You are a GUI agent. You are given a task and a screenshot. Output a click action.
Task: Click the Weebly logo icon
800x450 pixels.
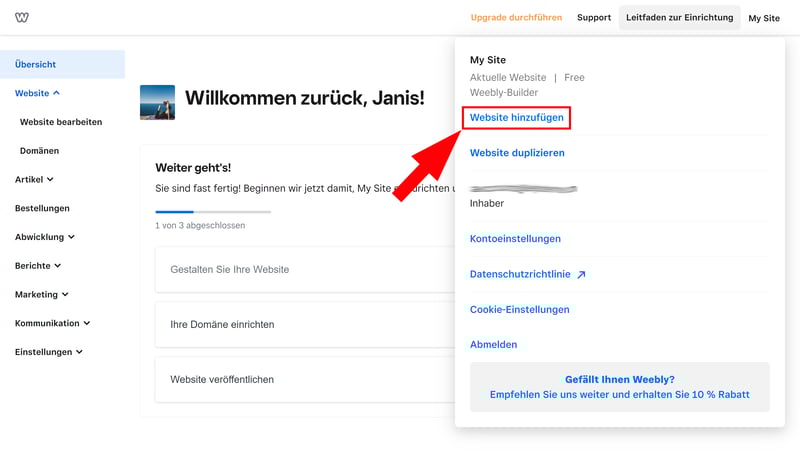pos(22,17)
